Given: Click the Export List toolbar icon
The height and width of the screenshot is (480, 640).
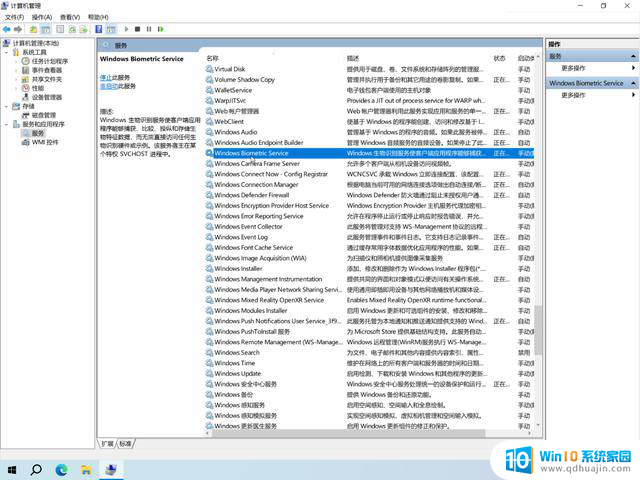Looking at the screenshot, I should click(84, 29).
